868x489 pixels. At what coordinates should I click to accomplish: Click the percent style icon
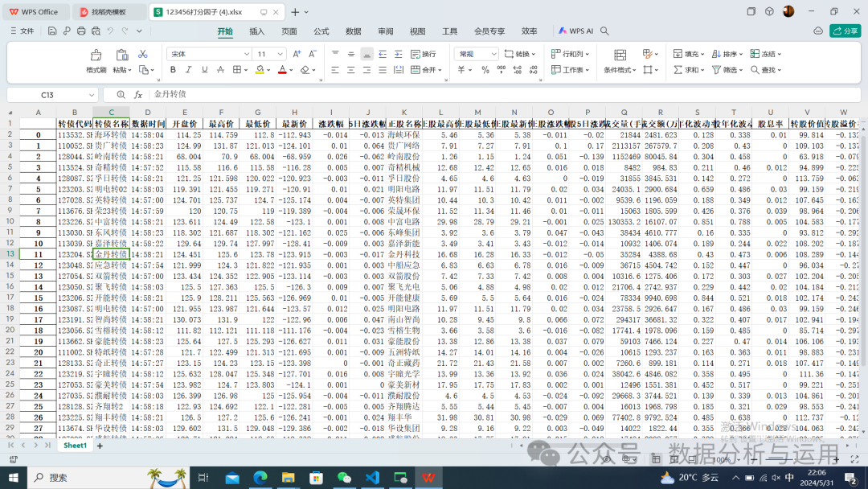pos(485,70)
